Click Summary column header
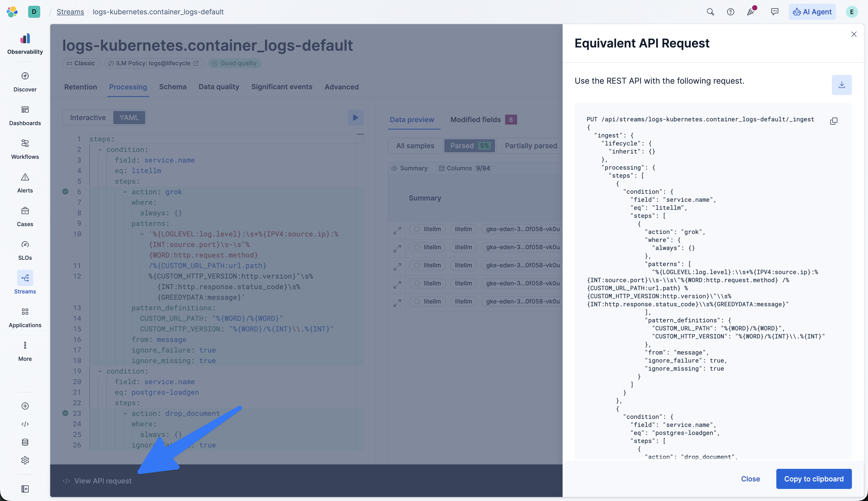 (425, 198)
